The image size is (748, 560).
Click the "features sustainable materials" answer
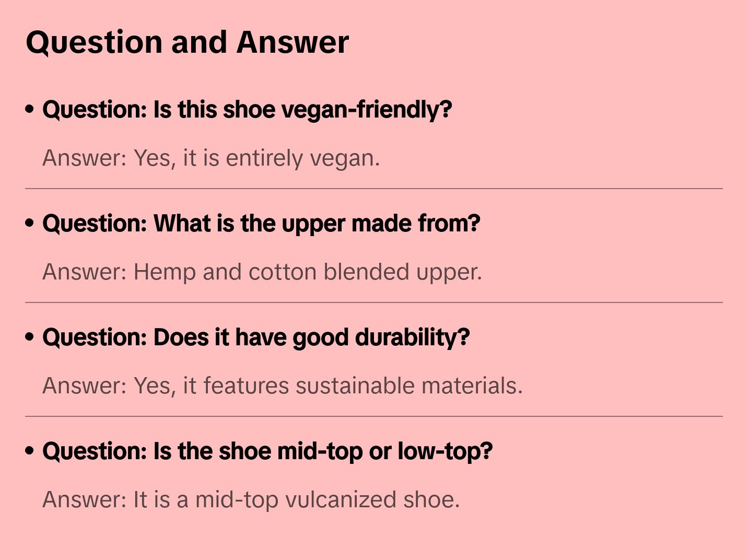[x=283, y=386]
